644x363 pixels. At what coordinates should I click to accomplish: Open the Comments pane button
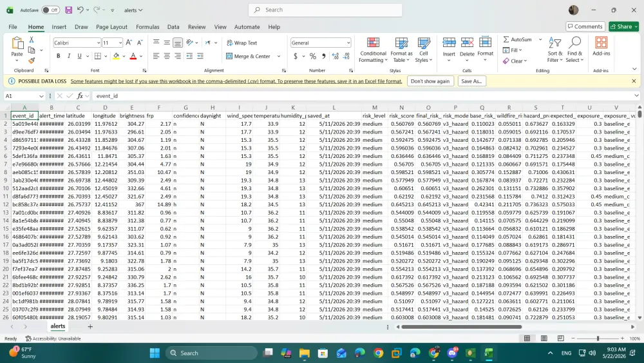click(x=585, y=26)
